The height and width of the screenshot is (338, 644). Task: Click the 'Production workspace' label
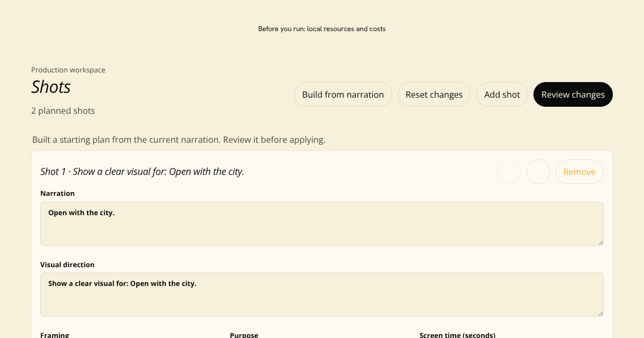pyautogui.click(x=68, y=70)
